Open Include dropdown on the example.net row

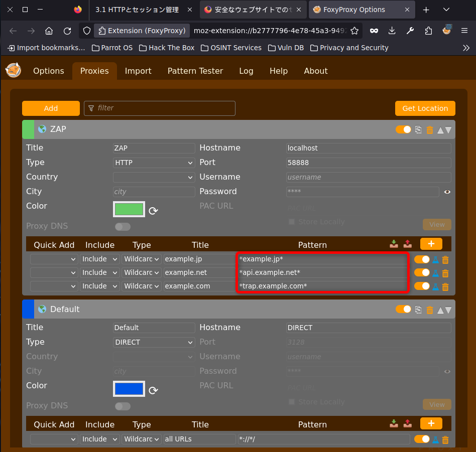tap(100, 272)
